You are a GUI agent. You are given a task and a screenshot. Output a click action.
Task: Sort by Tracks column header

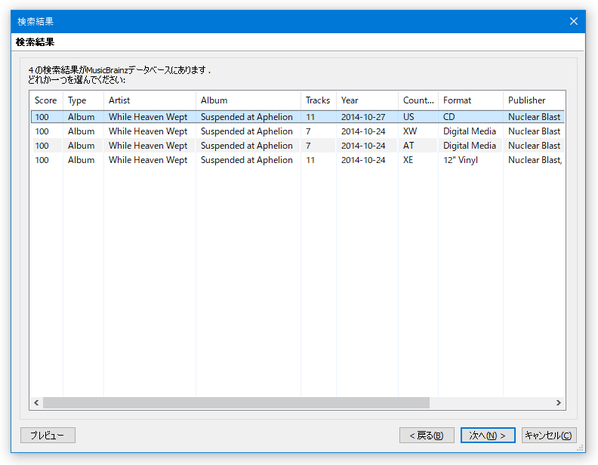pos(318,100)
